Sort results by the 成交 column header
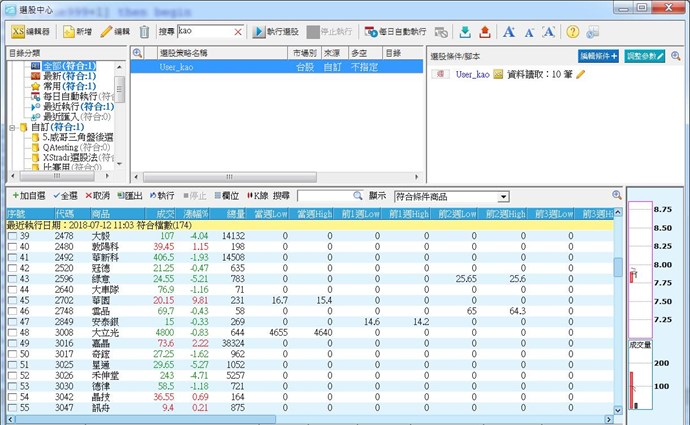 (x=155, y=213)
